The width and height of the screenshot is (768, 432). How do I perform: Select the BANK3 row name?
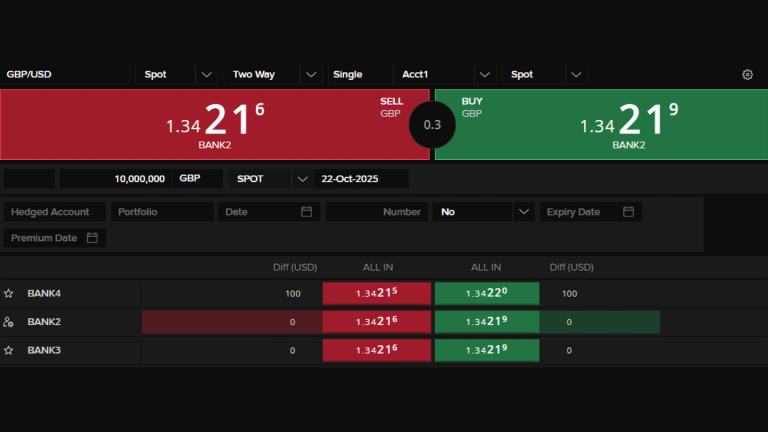[44, 350]
